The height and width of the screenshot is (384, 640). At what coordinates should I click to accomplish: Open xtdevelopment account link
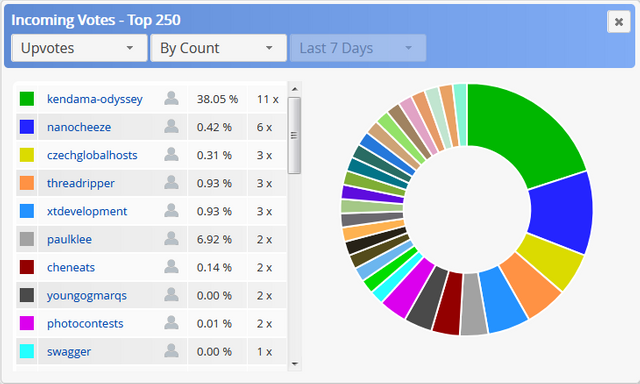coord(87,211)
